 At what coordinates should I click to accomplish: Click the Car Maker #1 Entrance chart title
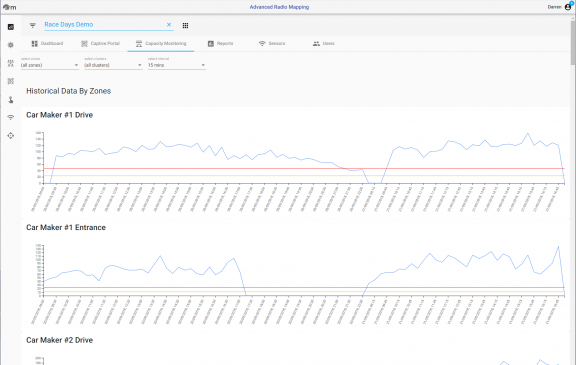[66, 228]
